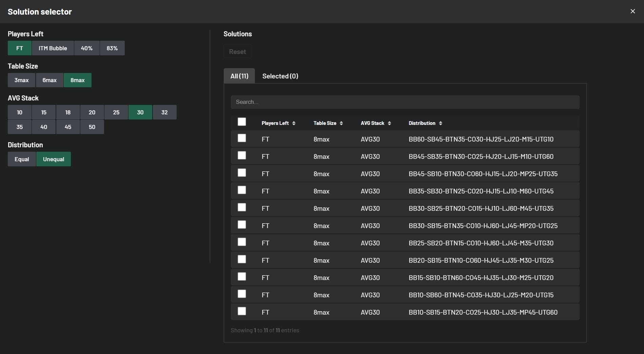Choose Equal distribution
This screenshot has width=644, height=354.
(x=22, y=159)
